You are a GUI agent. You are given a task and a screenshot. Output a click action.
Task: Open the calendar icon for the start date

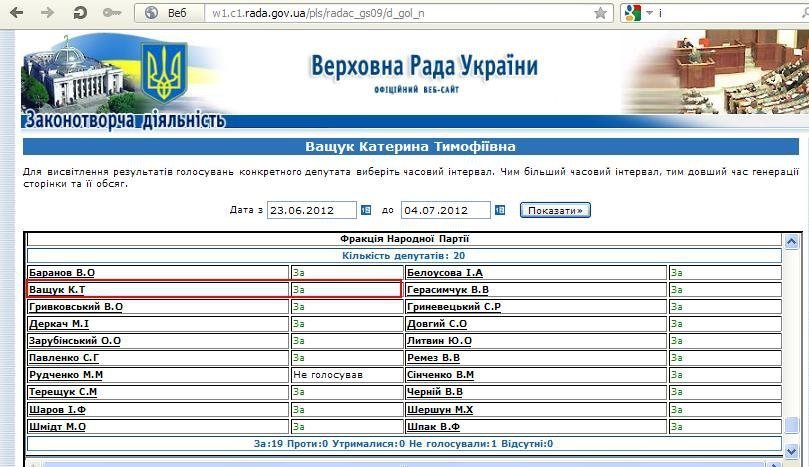click(365, 210)
